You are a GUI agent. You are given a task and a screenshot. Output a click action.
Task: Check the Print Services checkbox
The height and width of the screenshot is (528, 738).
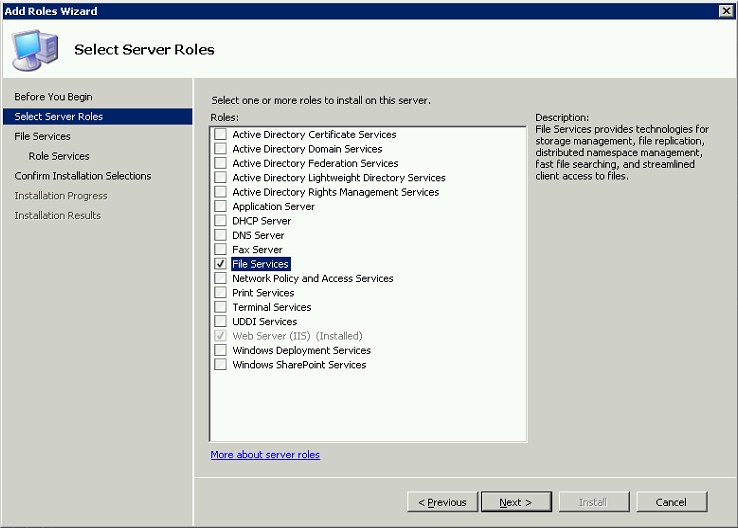(x=220, y=293)
